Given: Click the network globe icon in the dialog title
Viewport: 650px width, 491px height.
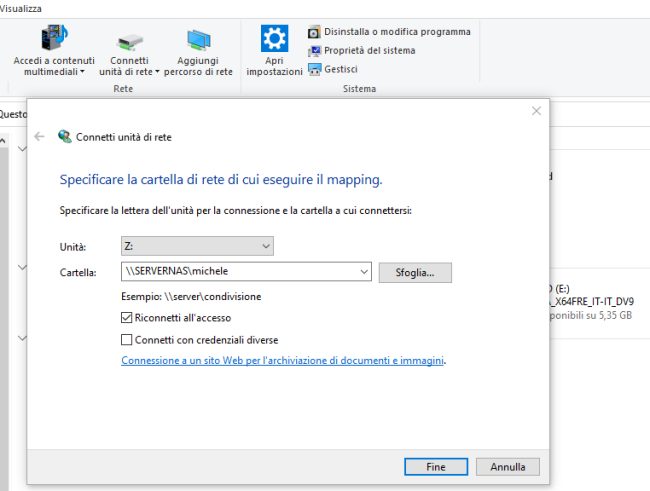Looking at the screenshot, I should coord(65,136).
